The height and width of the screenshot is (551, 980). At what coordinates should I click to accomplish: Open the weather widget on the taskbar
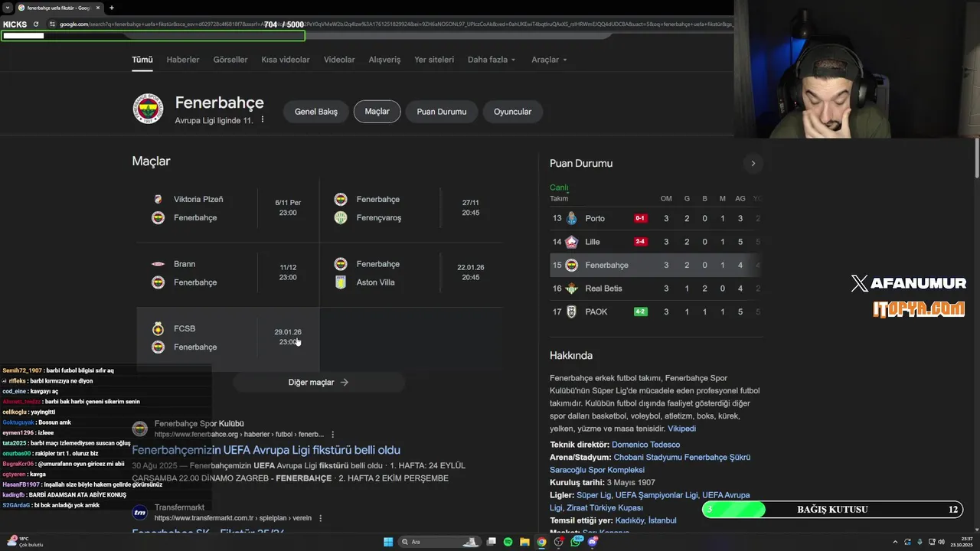click(x=24, y=542)
